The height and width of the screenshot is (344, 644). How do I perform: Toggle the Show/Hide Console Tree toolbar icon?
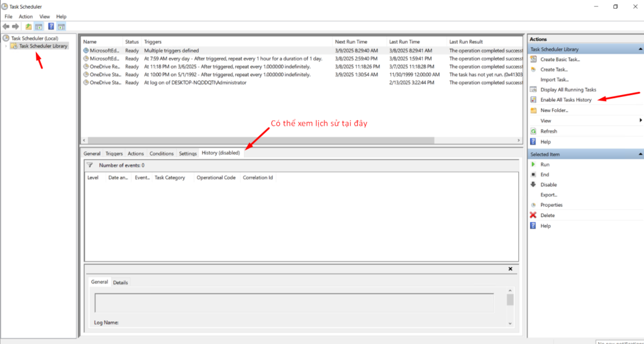(x=38, y=26)
